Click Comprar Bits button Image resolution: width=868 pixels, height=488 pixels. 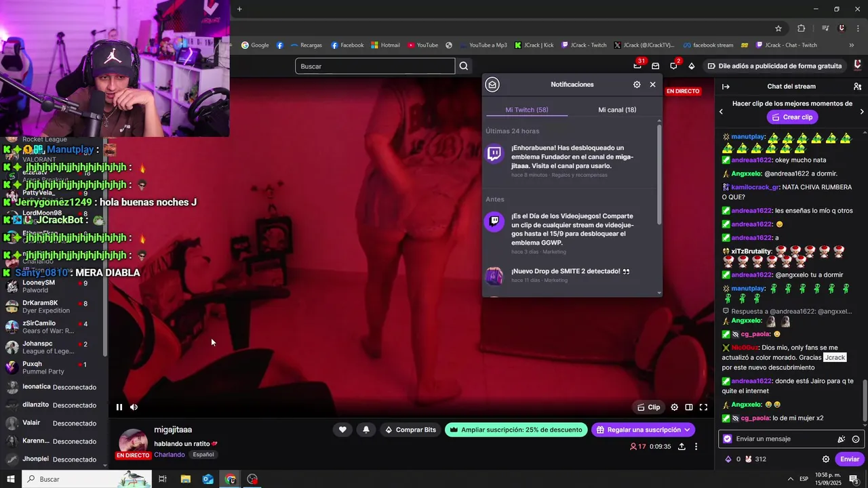pyautogui.click(x=410, y=430)
